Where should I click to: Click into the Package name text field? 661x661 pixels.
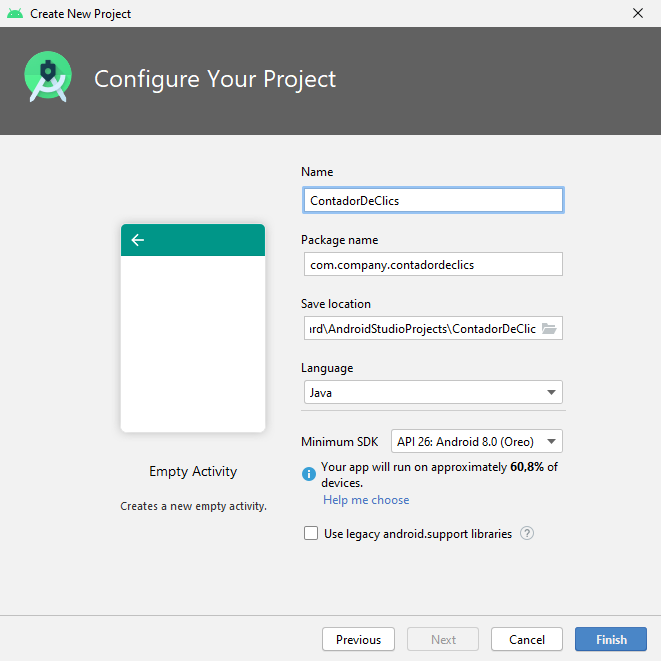pos(432,265)
